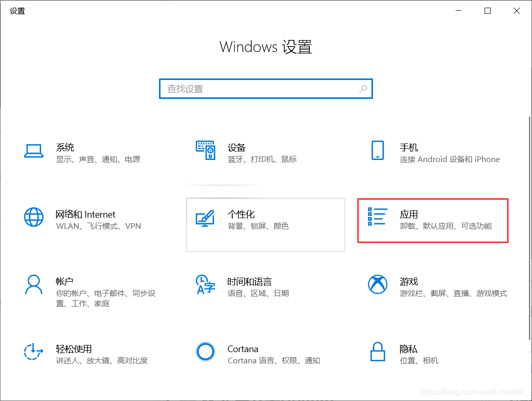Open the 隐私 heading
Screen dimensions: 532x401
408,349
